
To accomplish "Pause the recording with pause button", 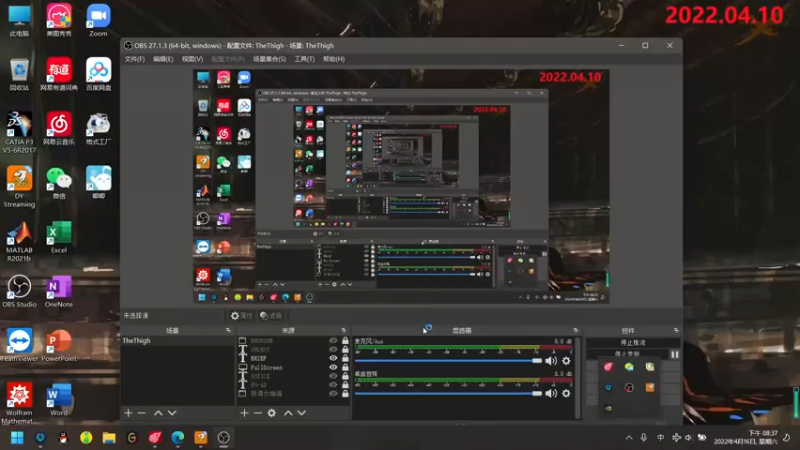I will coord(674,354).
